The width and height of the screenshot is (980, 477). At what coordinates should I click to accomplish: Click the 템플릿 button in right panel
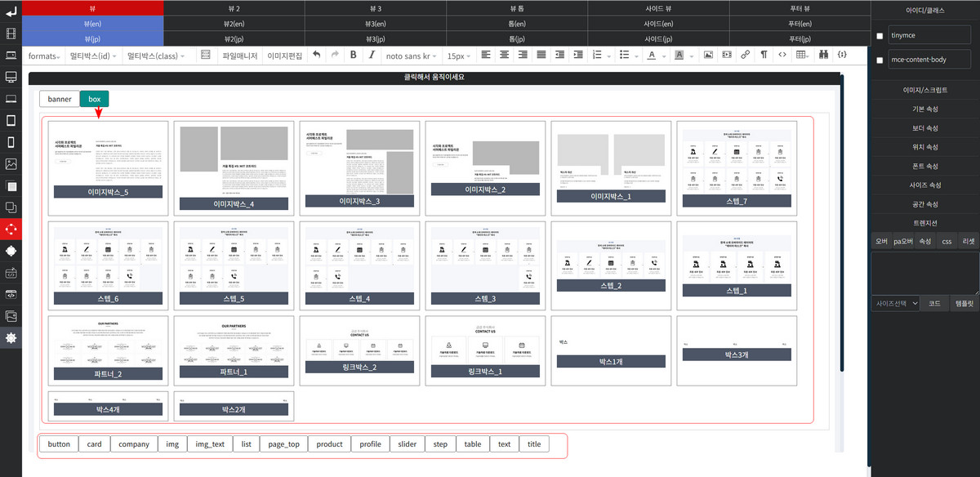(x=965, y=303)
